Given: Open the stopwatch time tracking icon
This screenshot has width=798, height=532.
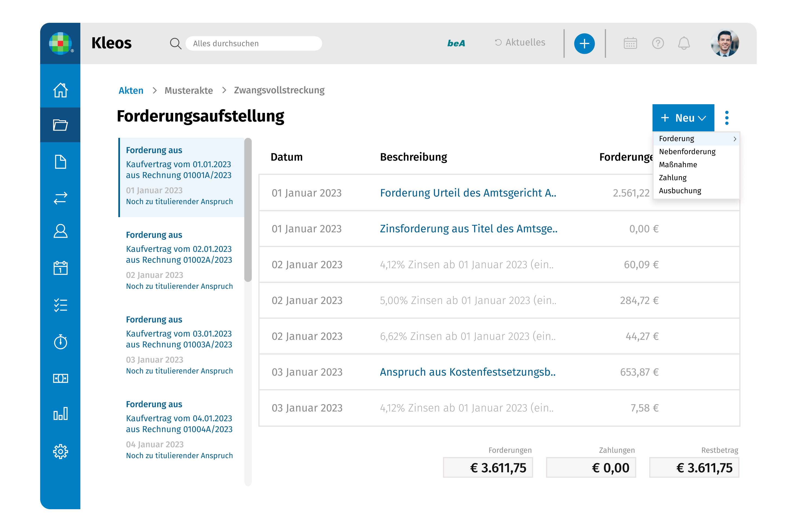Looking at the screenshot, I should coord(60,342).
